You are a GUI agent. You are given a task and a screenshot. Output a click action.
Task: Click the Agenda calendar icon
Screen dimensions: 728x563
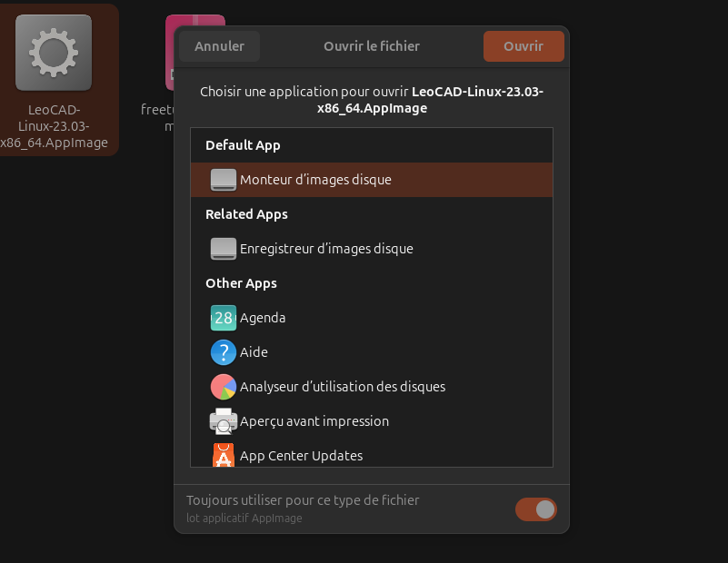coord(224,318)
